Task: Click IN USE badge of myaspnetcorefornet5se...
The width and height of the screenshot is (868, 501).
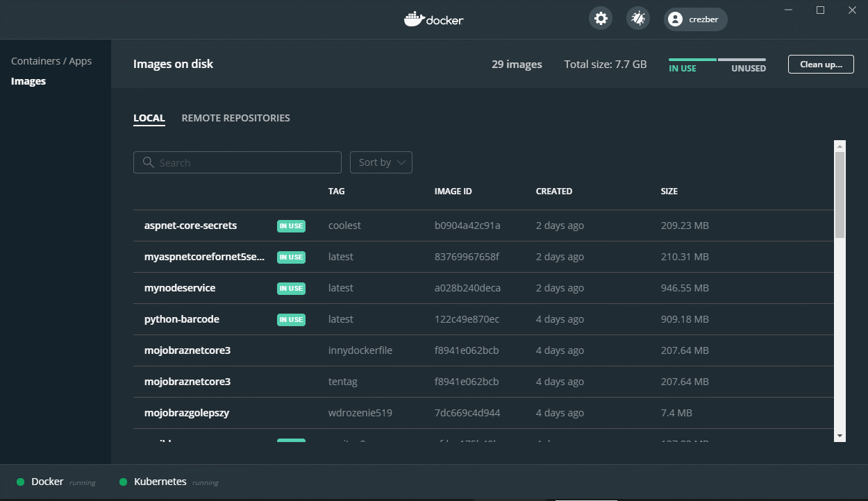Action: click(291, 257)
